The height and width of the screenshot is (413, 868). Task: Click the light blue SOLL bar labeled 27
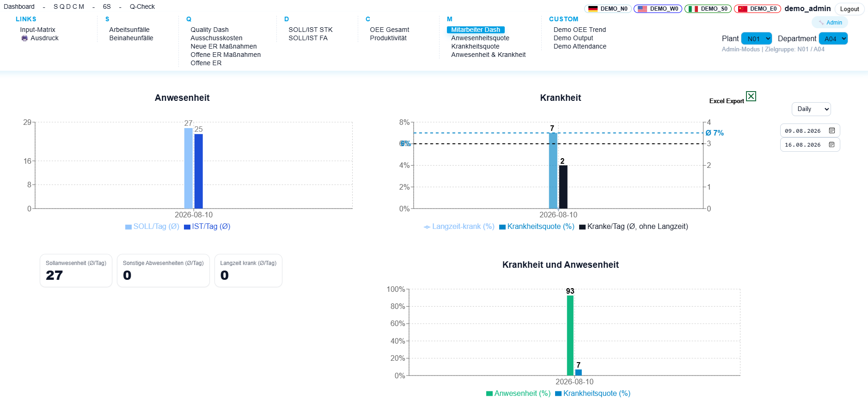(189, 168)
